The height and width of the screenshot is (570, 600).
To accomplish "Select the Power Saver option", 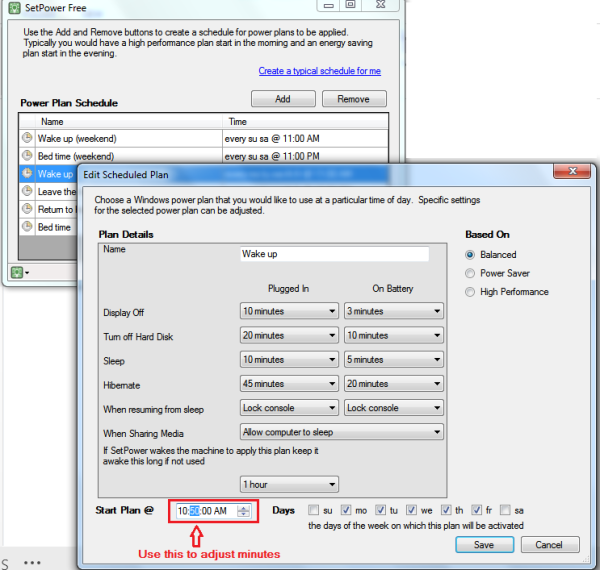I will pyautogui.click(x=470, y=273).
